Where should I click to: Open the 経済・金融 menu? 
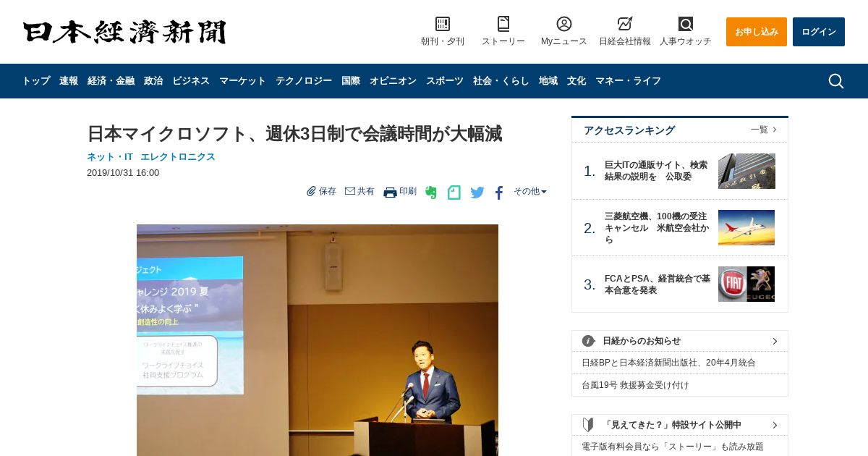point(111,81)
